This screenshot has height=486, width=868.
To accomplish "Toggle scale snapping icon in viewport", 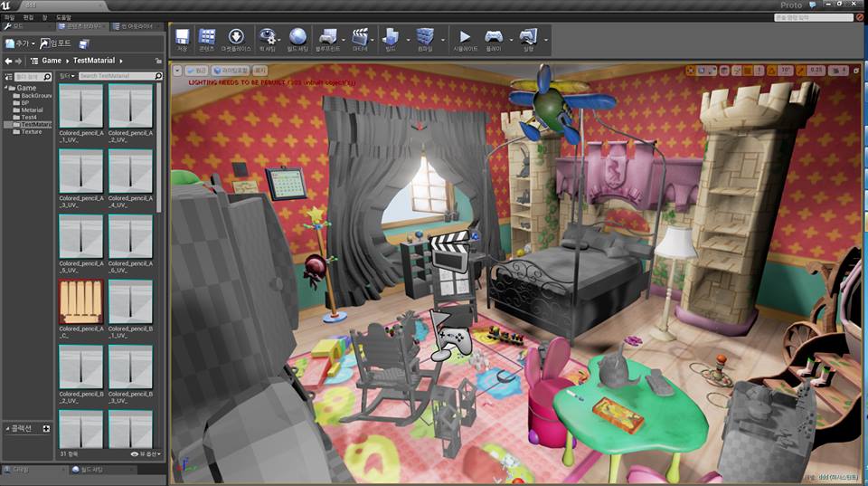I will [801, 71].
